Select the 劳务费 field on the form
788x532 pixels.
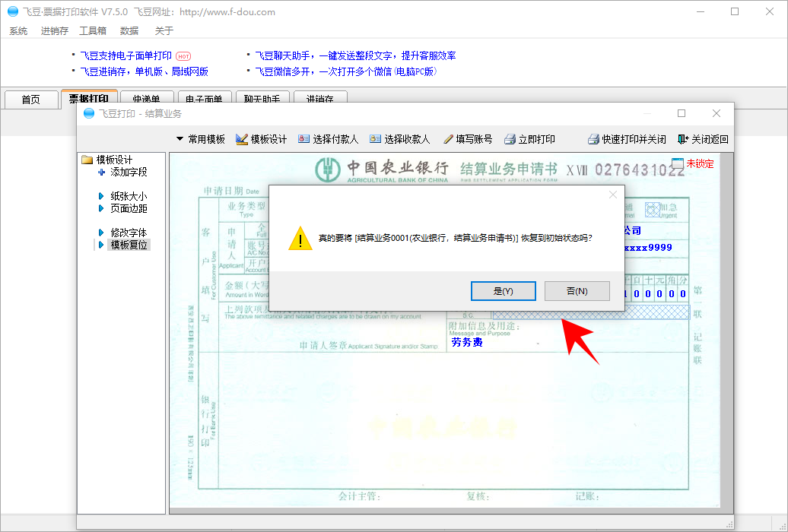coord(467,342)
